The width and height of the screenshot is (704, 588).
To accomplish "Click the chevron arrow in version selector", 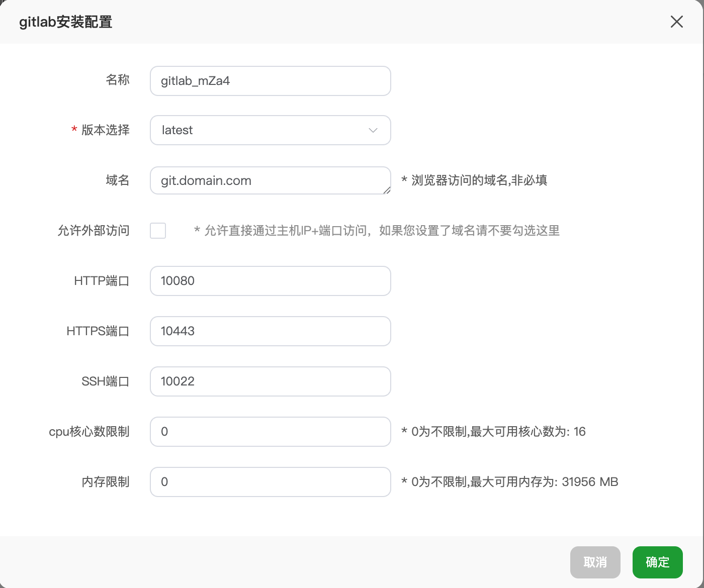I will pos(373,130).
